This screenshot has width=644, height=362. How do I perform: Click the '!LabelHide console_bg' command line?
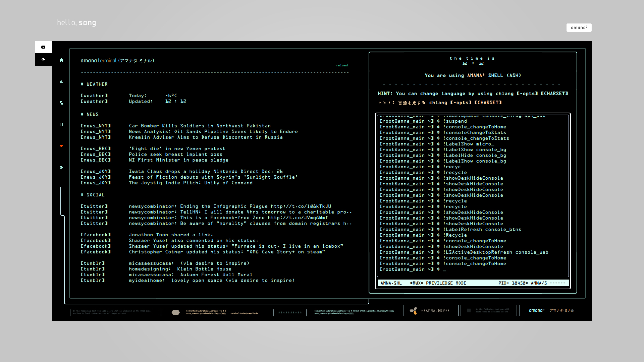click(x=443, y=155)
